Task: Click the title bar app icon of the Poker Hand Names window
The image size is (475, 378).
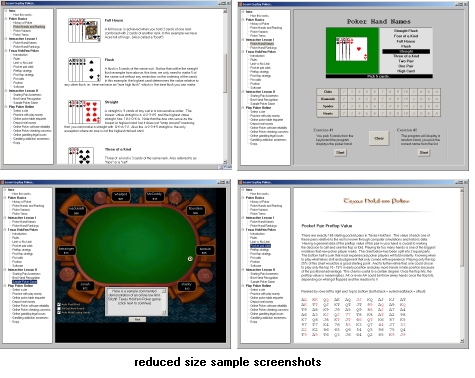Action: 240,4
